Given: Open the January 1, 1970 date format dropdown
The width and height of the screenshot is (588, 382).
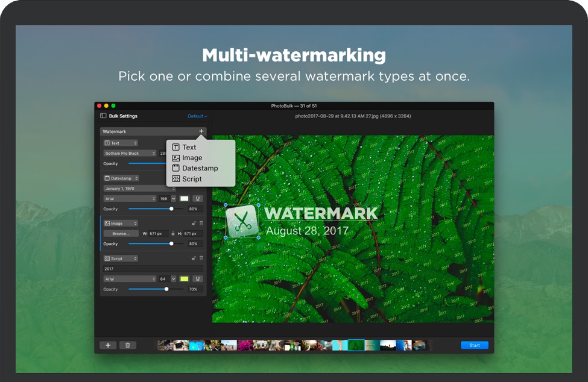Looking at the screenshot, I should [x=139, y=189].
